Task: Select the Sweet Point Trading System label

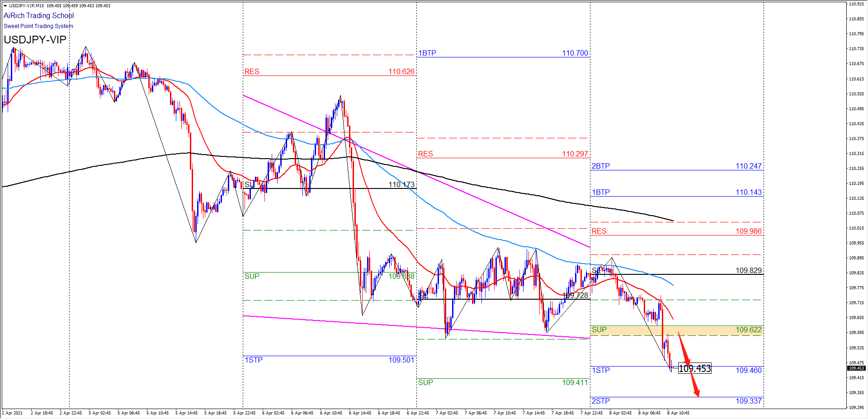Action: [38, 26]
